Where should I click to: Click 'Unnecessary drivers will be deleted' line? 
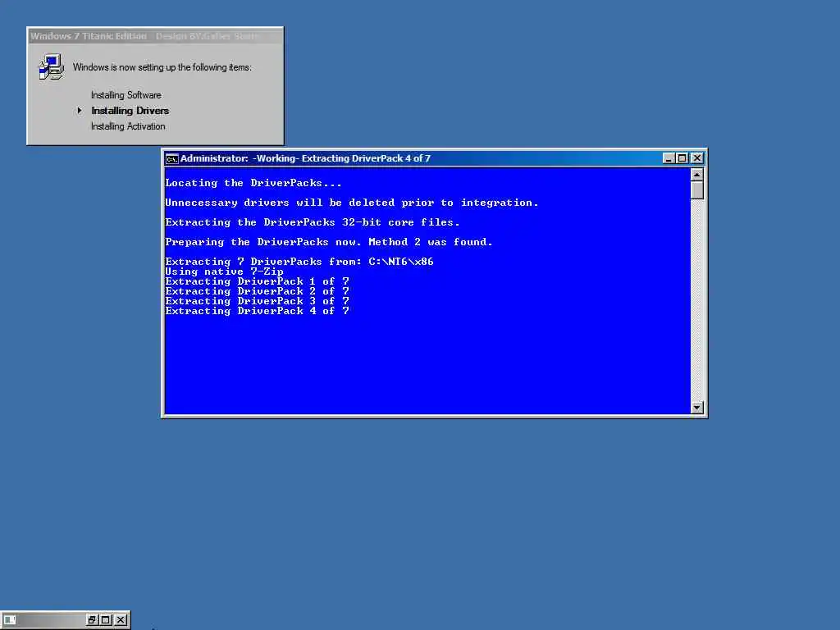pos(351,203)
